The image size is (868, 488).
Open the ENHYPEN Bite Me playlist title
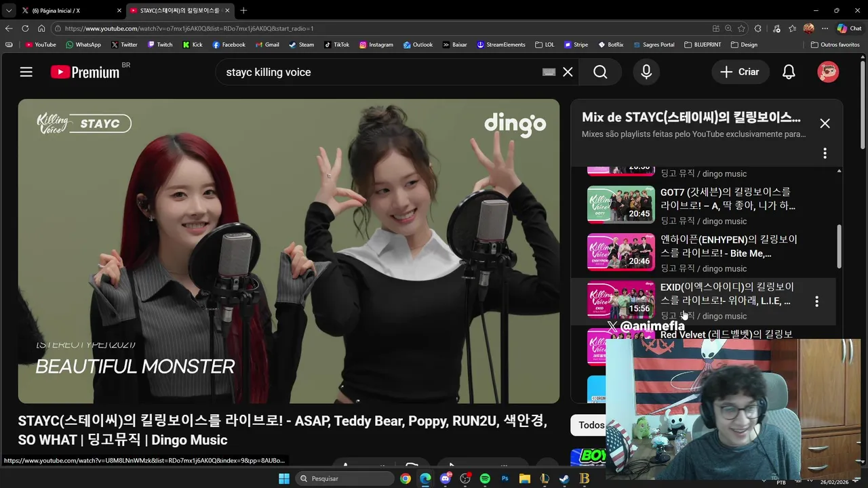pos(728,246)
